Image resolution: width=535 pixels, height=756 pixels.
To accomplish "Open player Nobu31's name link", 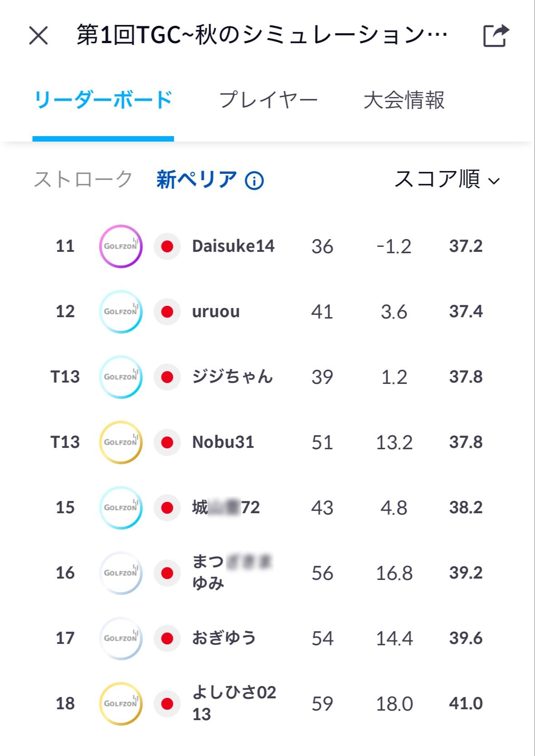I will (223, 442).
